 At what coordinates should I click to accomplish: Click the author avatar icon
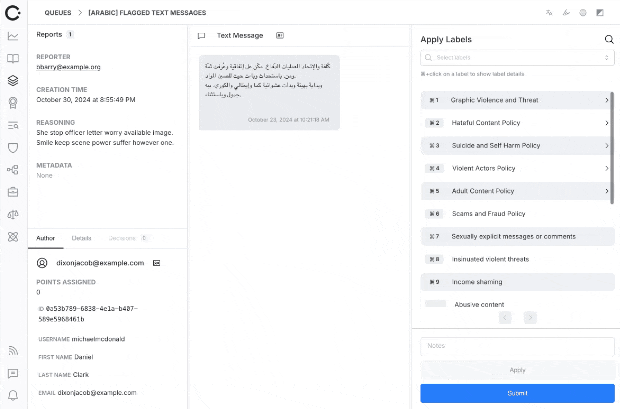(42, 263)
